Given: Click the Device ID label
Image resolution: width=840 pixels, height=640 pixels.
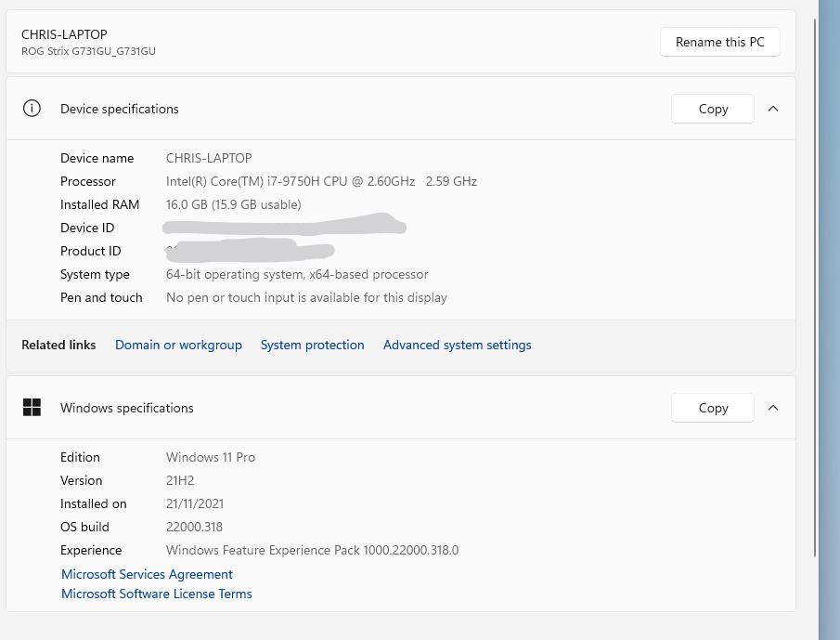Looking at the screenshot, I should [x=87, y=228].
